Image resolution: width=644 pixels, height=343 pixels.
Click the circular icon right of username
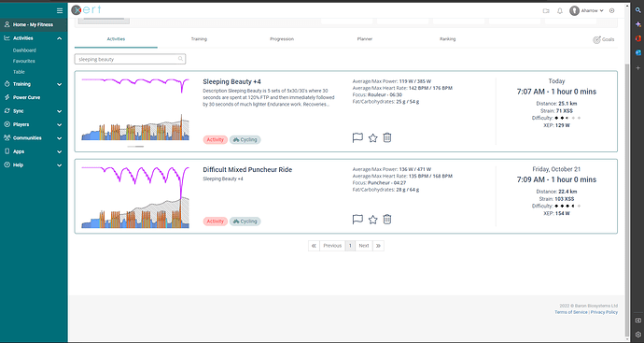click(612, 10)
